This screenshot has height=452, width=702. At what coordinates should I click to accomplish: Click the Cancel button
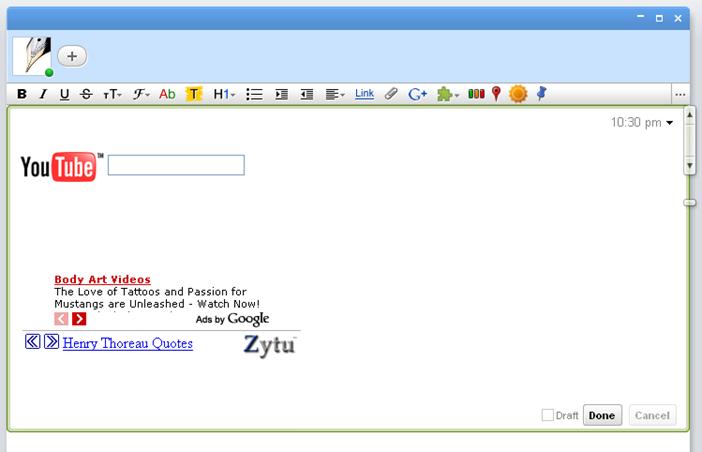652,415
